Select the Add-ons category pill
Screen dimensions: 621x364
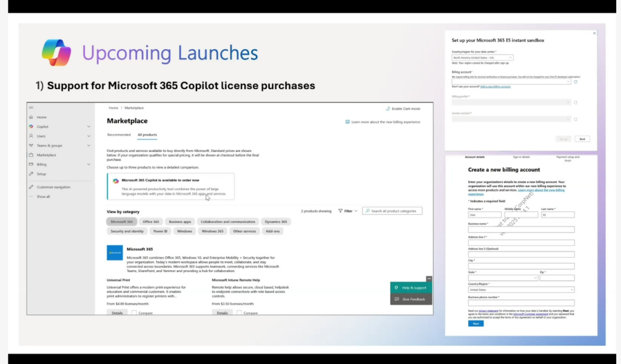272,231
